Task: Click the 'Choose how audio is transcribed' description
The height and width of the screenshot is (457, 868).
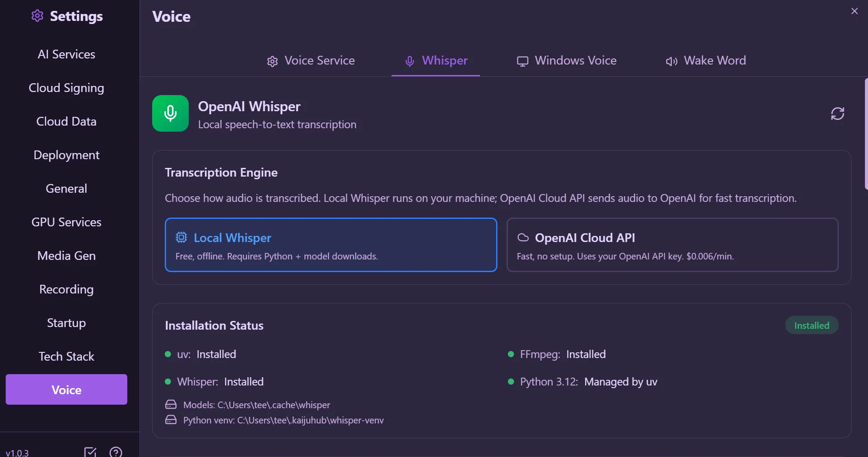Action: (480, 198)
